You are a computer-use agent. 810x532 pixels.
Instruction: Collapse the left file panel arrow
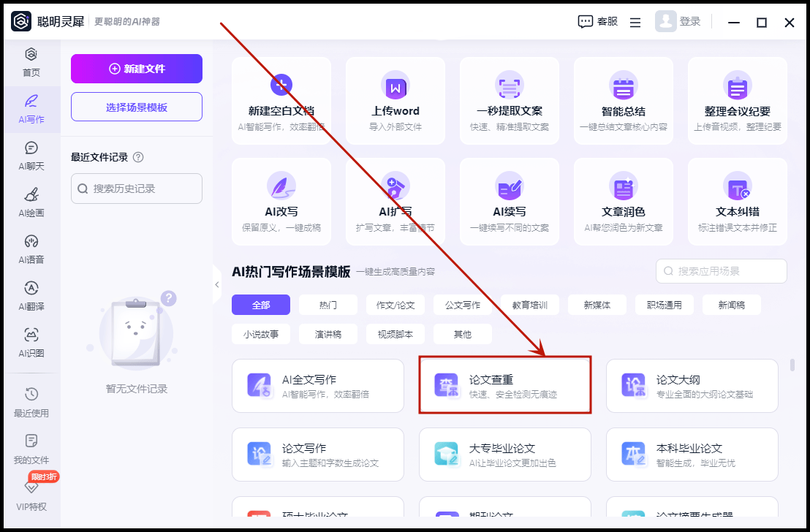click(217, 284)
